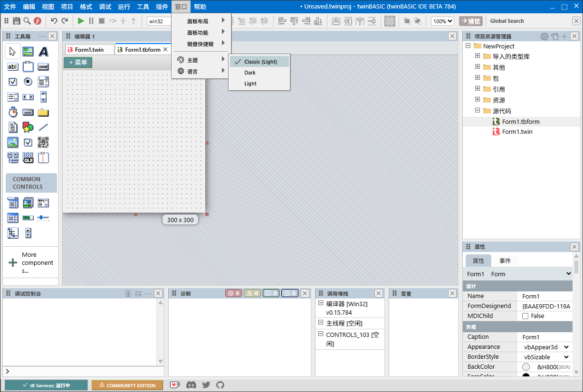
Task: Switch to the Form1.twin editor tab
Action: click(x=89, y=49)
